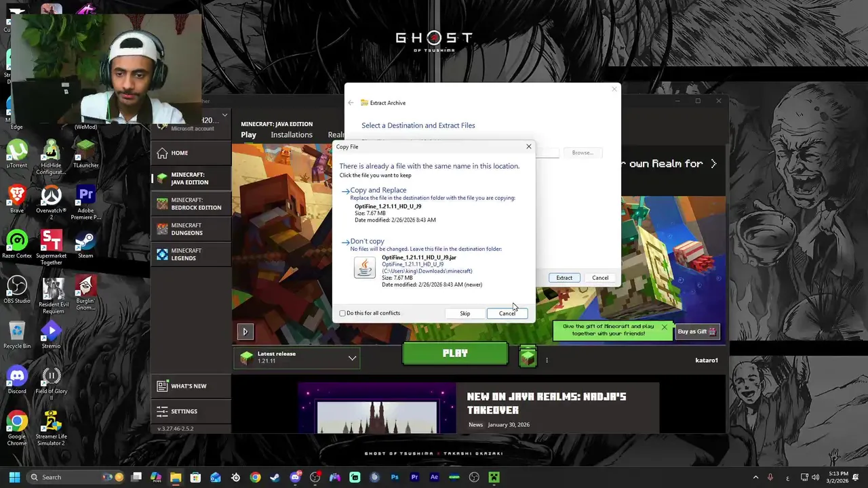Open Chrome from the taskbar
The height and width of the screenshot is (488, 868).
coord(255,477)
